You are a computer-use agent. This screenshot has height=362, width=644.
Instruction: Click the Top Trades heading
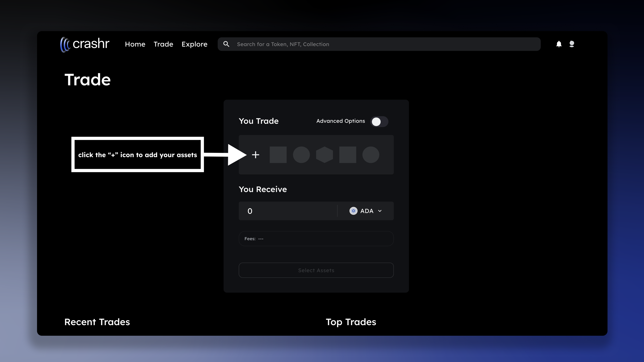click(351, 322)
